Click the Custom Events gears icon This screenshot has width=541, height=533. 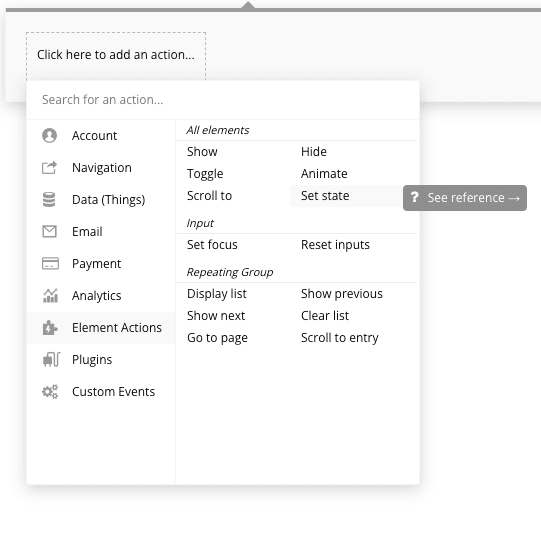(x=50, y=392)
